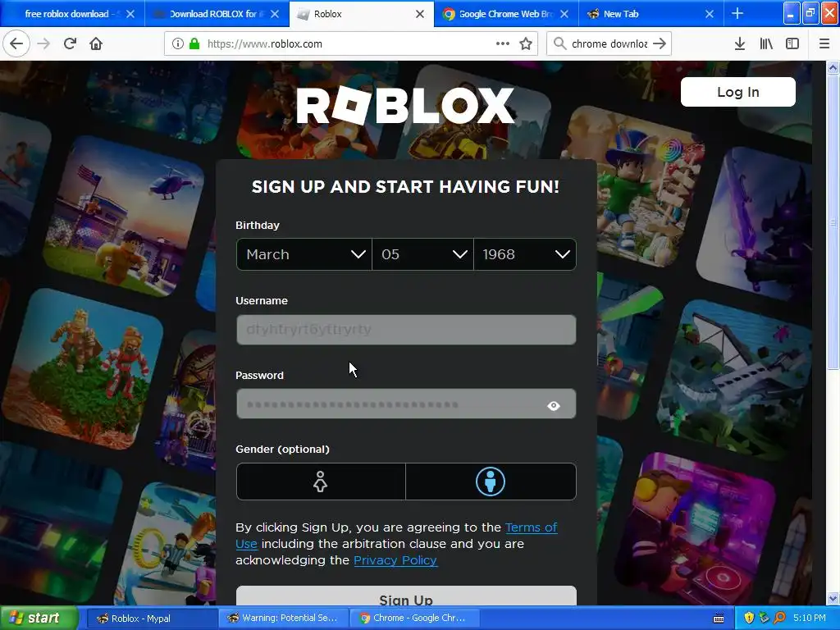Close the free roblox download tab
840x630 pixels.
point(130,14)
